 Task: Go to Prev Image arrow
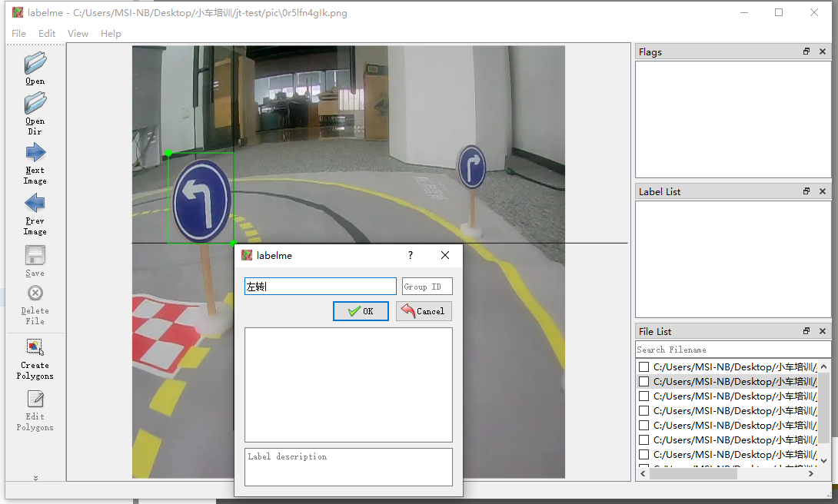pos(35,203)
